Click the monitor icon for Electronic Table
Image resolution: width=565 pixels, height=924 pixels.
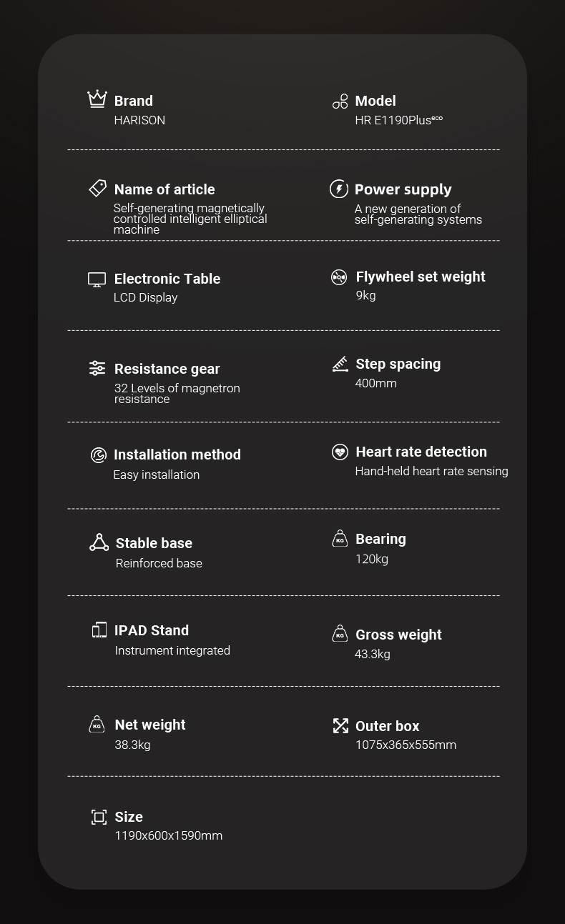click(x=97, y=279)
